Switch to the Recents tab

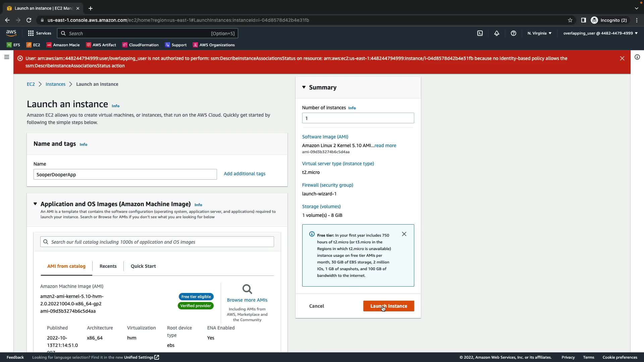[x=108, y=266]
